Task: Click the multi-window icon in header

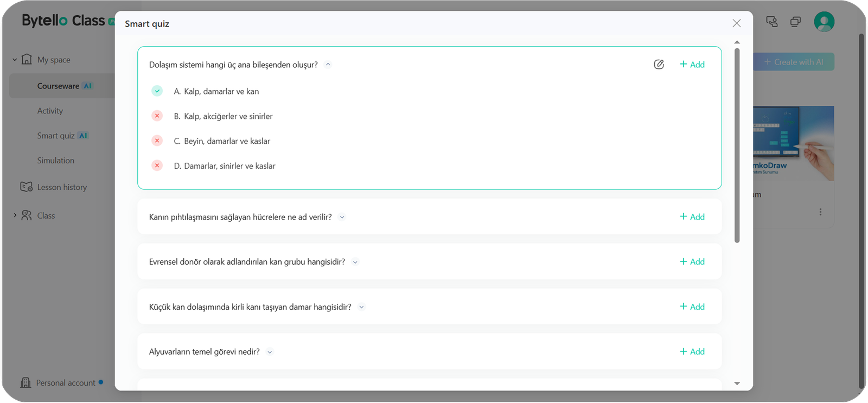Action: (795, 22)
